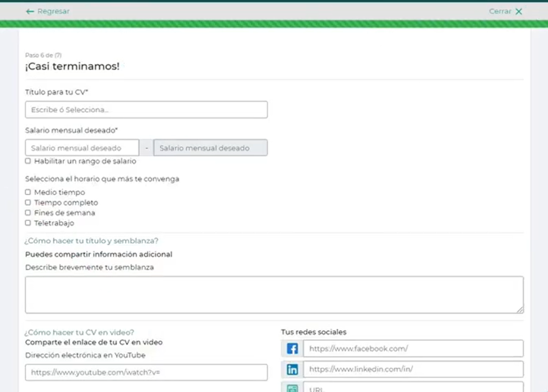Click the Facebook icon beside the URL field
This screenshot has width=548, height=392.
292,349
